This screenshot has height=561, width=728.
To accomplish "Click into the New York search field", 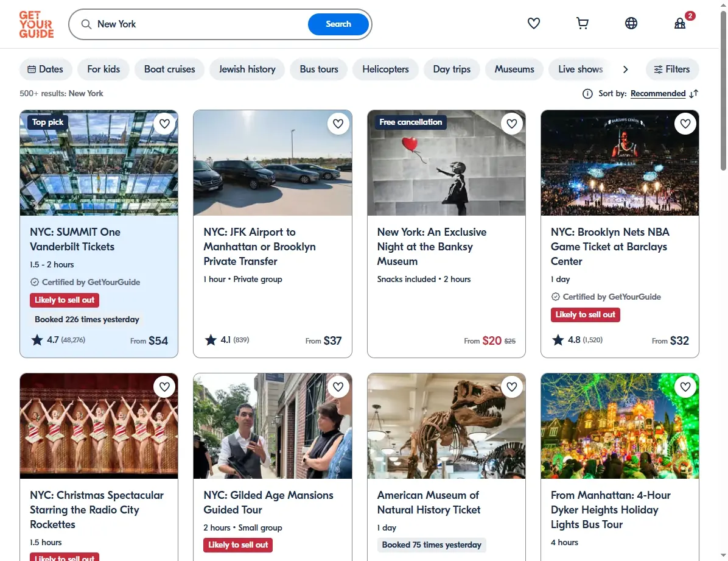I will pyautogui.click(x=200, y=24).
